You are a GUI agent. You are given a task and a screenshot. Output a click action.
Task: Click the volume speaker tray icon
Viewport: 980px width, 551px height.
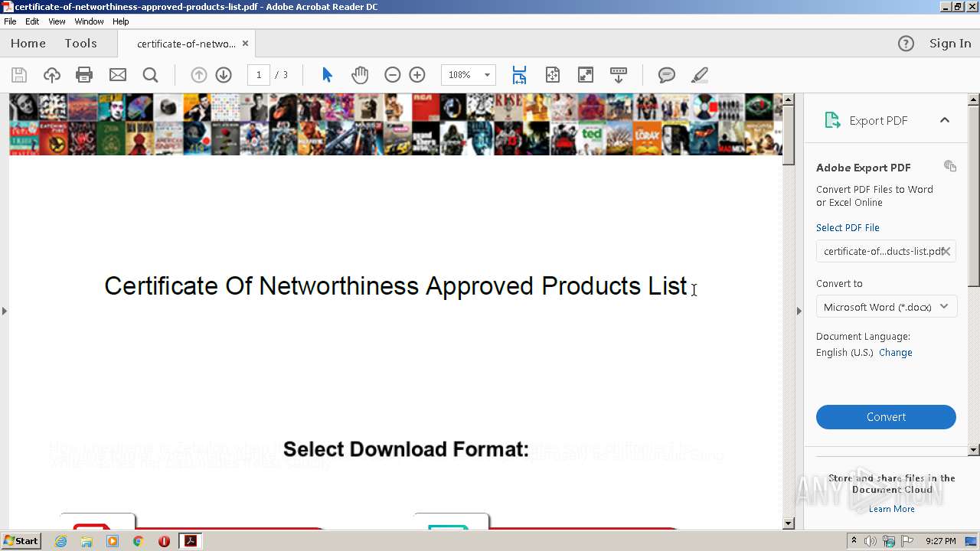coord(871,541)
